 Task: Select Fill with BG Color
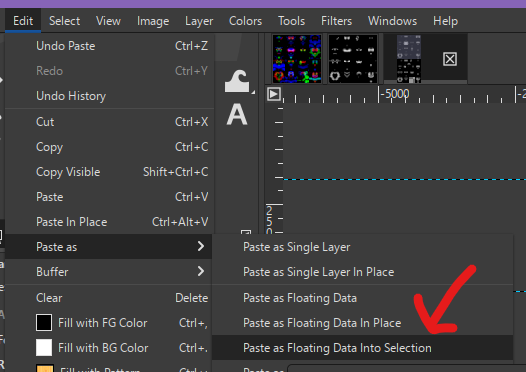109,348
